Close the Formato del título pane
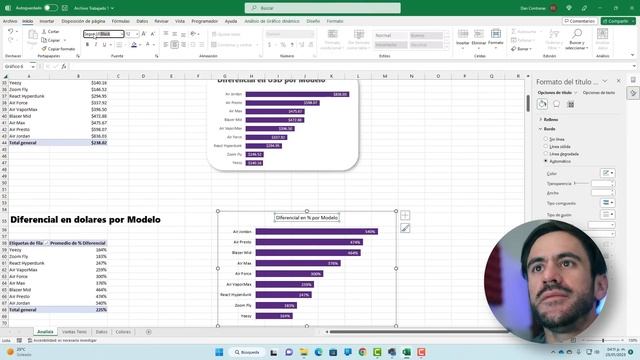This screenshot has width=640, height=360. click(619, 81)
